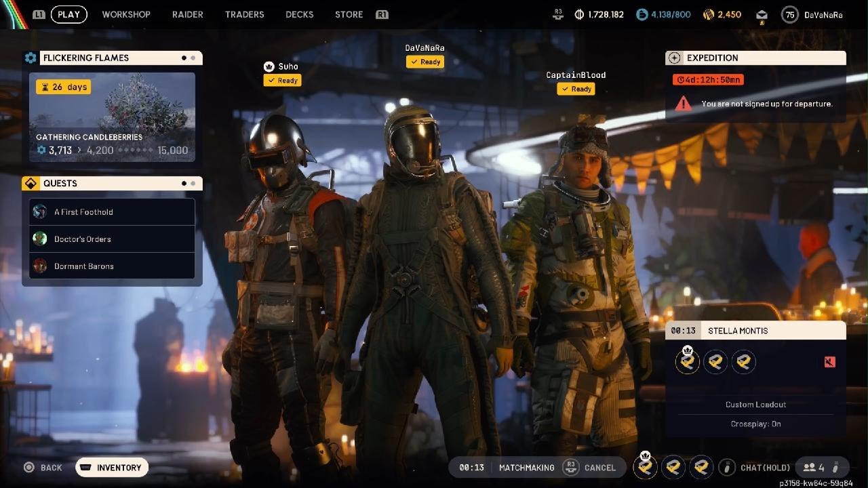
Task: Click the Expedition plus icon
Action: (673, 58)
